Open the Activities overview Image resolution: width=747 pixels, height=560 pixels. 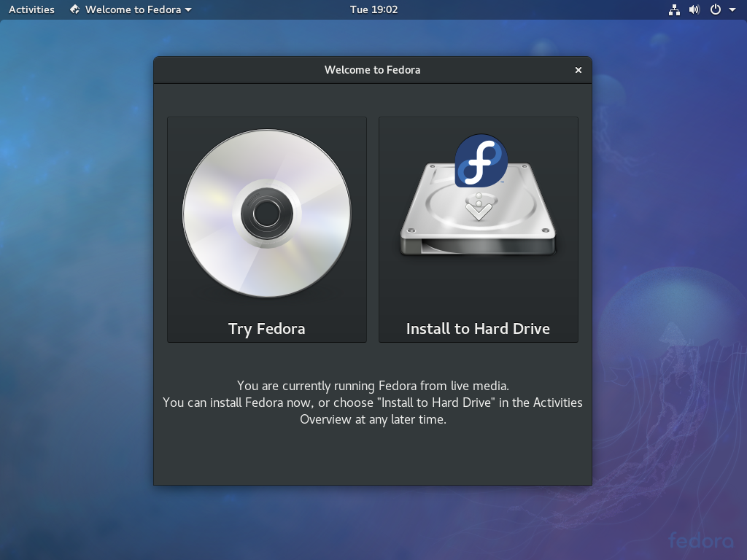click(31, 9)
